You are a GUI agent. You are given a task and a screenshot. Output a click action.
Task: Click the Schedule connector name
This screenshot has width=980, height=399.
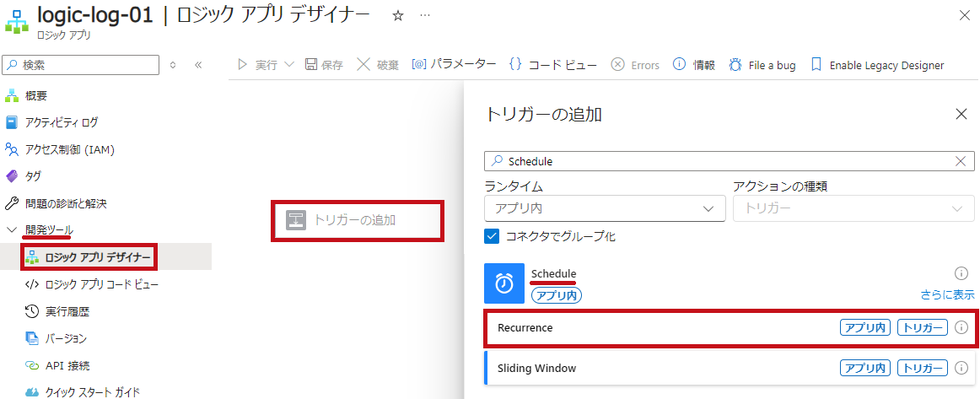point(554,273)
